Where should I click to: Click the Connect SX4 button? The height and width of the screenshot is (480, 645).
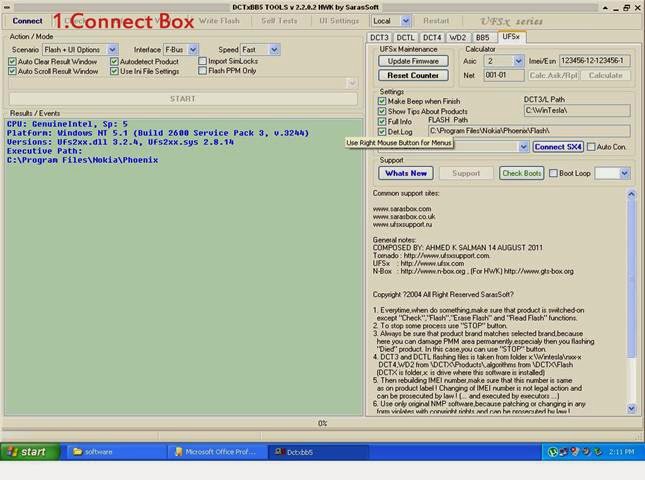click(x=558, y=147)
